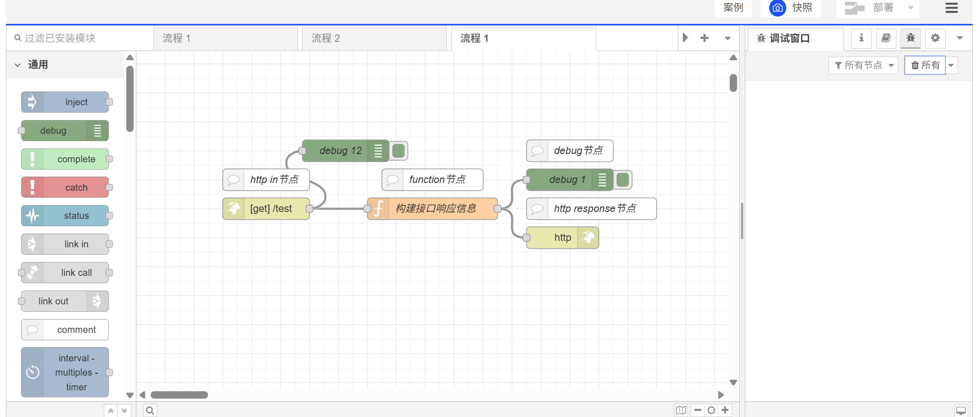Pick the complete node in palette
Screen dimensions: 980x417
65,159
